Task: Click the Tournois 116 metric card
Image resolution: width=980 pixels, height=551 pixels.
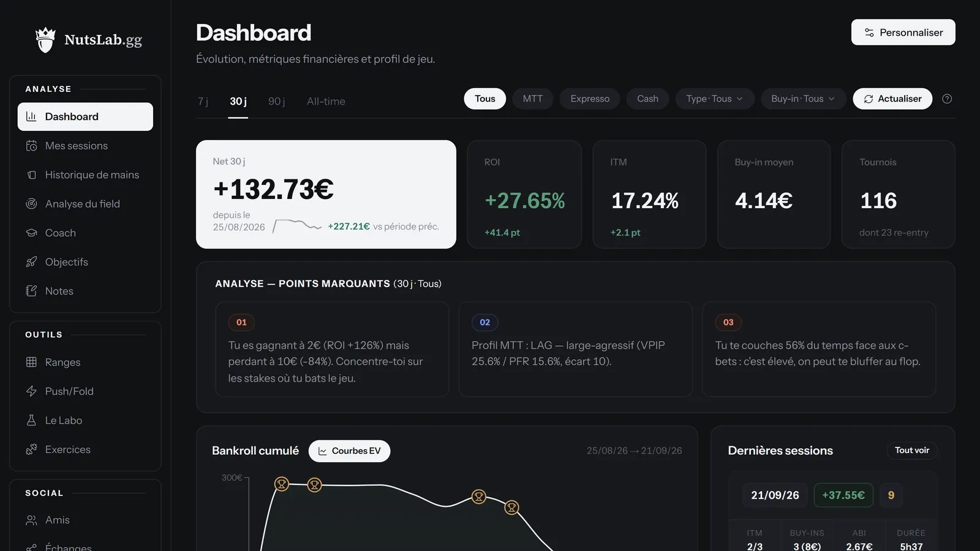Action: [x=898, y=194]
